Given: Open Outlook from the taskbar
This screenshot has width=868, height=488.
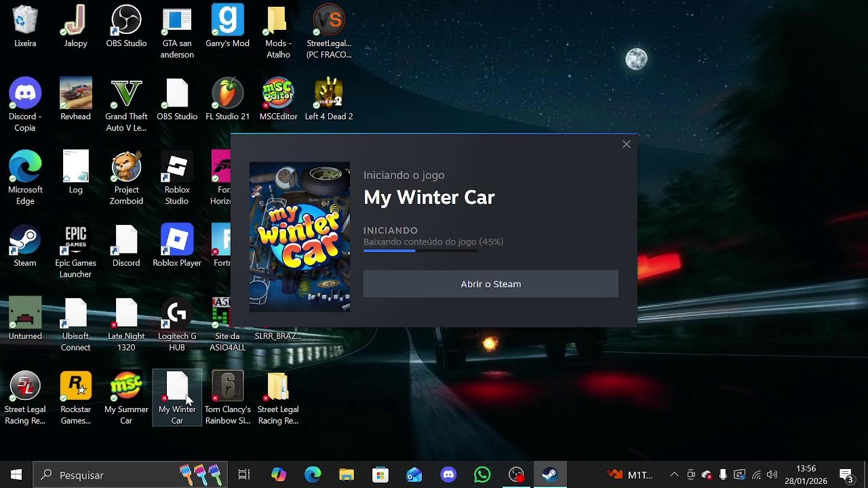Looking at the screenshot, I should (x=414, y=474).
